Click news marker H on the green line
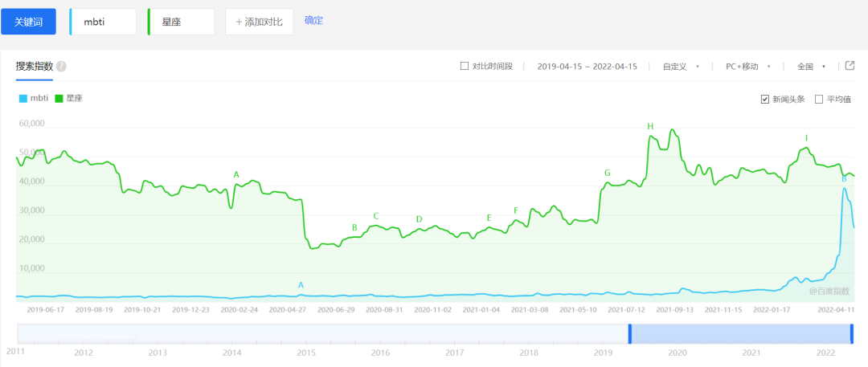This screenshot has height=367, width=868. (650, 126)
